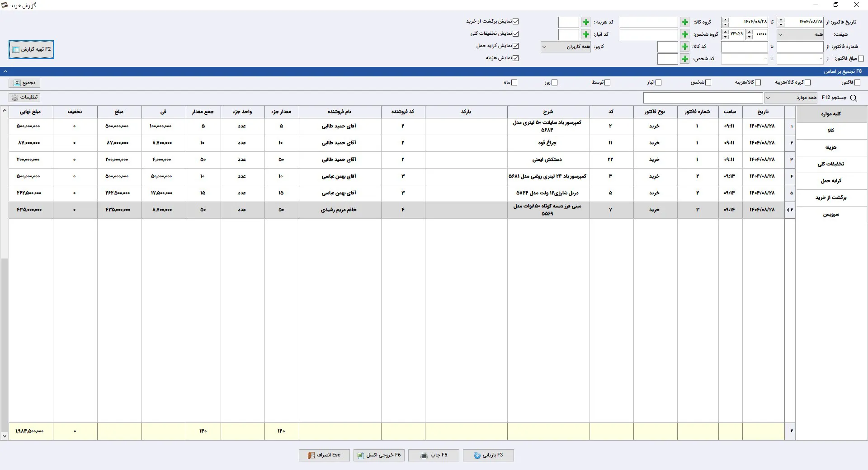Image resolution: width=868 pixels, height=470 pixels.
Task: Click the تجمیع sigma button
Action: [24, 83]
